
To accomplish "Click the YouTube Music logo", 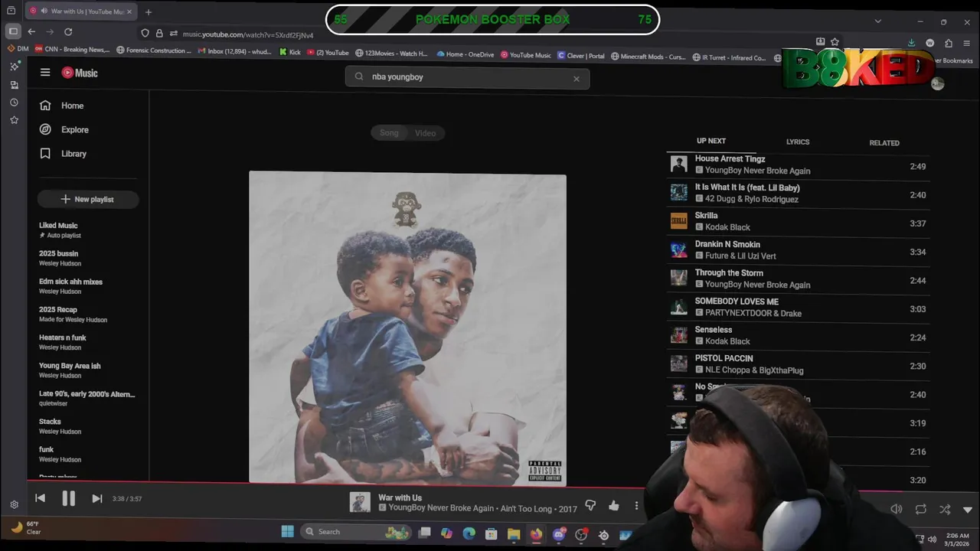I will pyautogui.click(x=80, y=73).
